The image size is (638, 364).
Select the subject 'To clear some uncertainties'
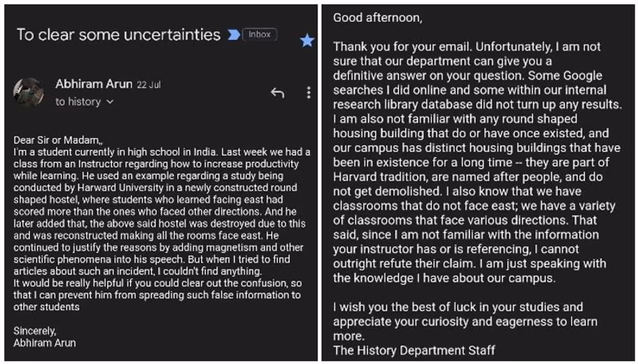[x=119, y=34]
